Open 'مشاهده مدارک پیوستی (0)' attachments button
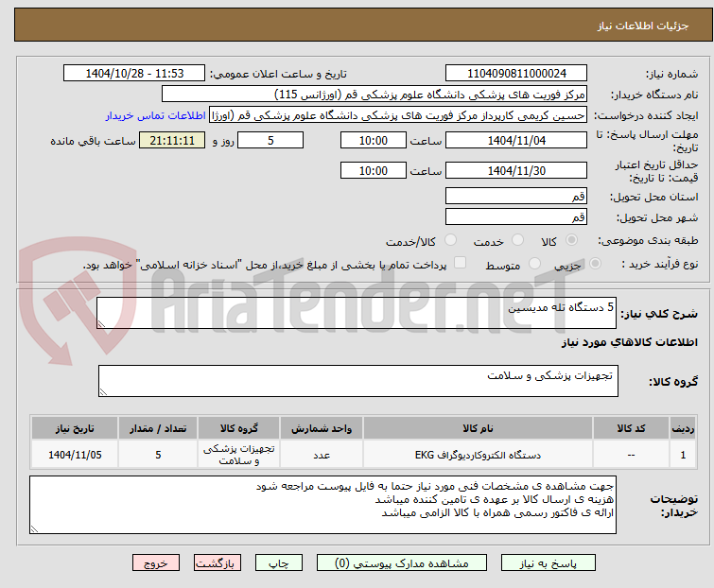 pos(402,563)
